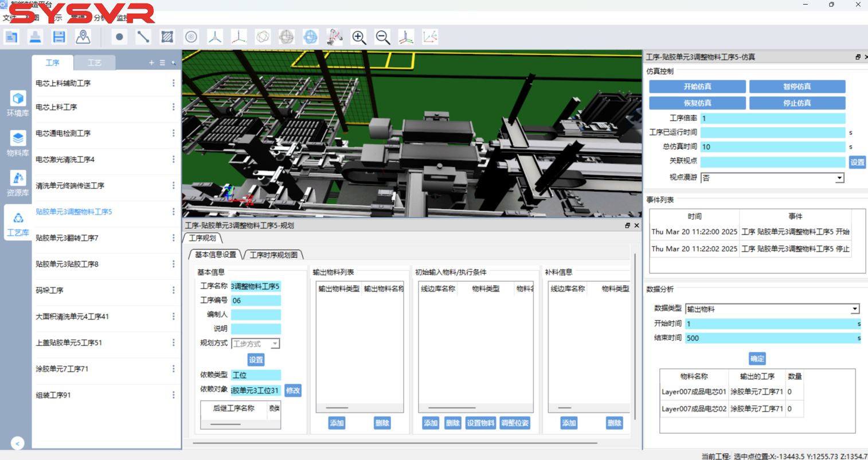This screenshot has height=460, width=868.
Task: Click the stamp-shaped toolbar icon
Action: pos(35,37)
